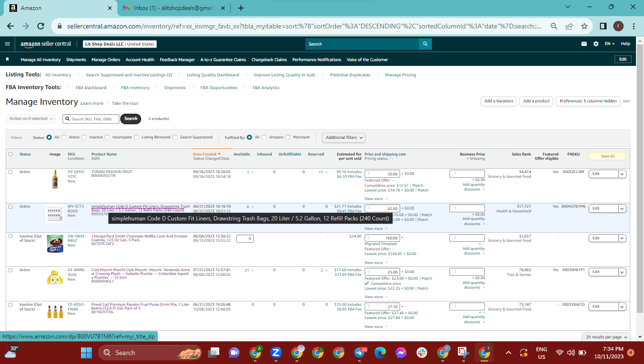
Task: Open the Chrome zoom indicator in address bar
Action: pyautogui.click(x=554, y=27)
